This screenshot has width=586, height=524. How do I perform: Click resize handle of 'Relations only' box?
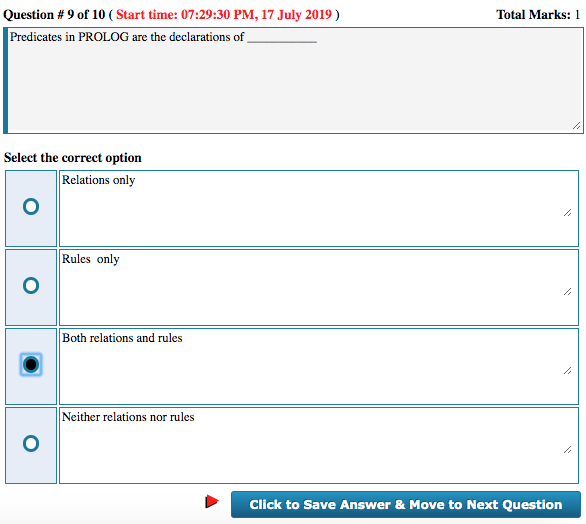tap(568, 213)
